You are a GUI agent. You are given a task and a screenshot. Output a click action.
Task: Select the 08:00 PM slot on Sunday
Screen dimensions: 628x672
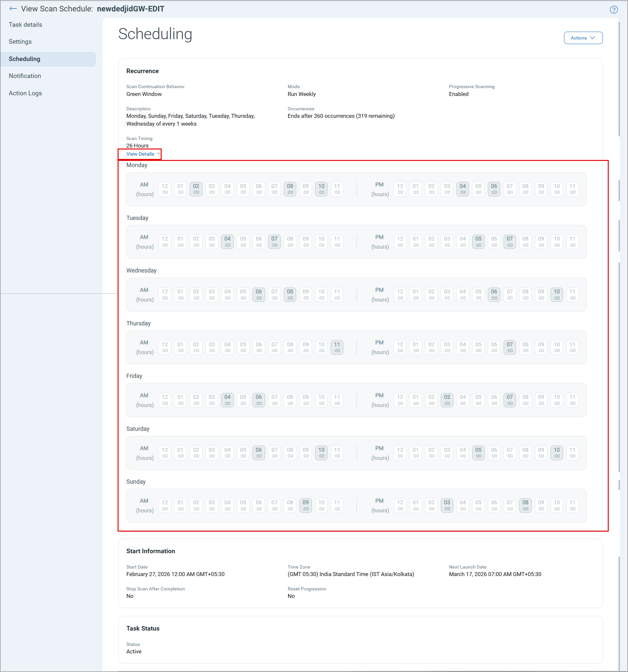(x=525, y=505)
